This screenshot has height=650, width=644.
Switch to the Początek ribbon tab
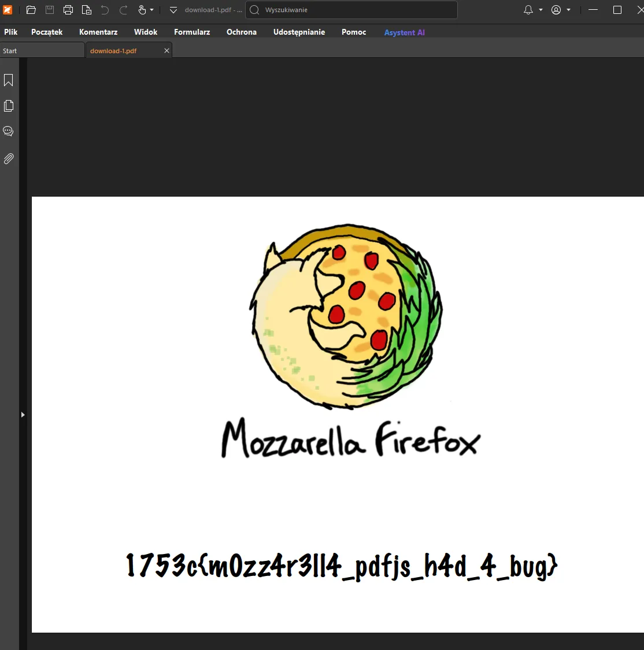click(x=47, y=32)
